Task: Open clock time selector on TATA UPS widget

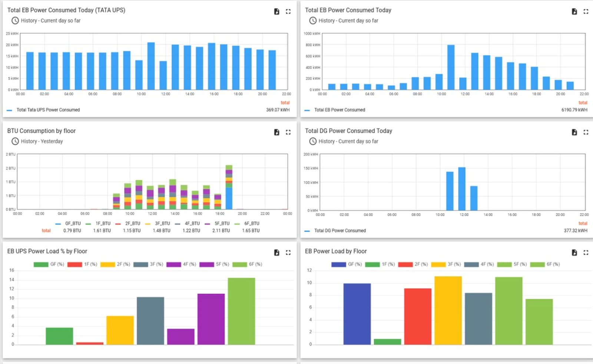Action: [15, 21]
